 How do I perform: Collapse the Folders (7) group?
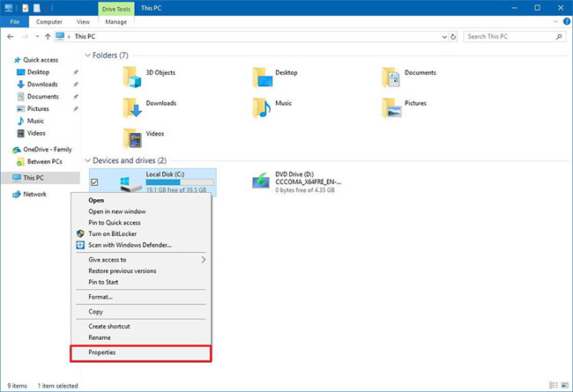point(87,55)
